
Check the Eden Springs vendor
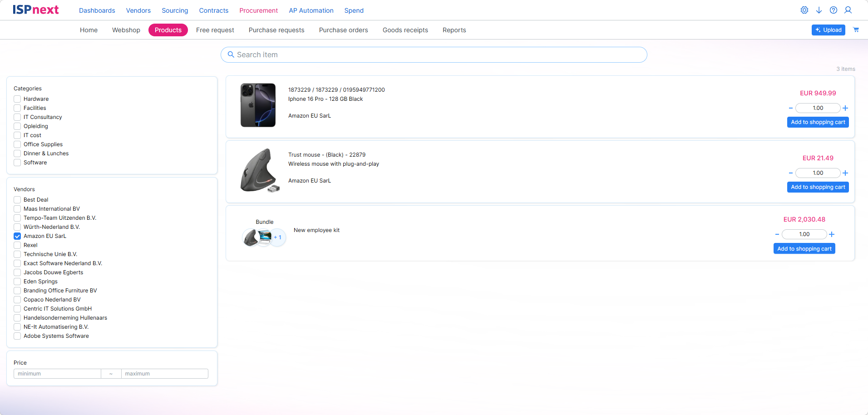17,282
